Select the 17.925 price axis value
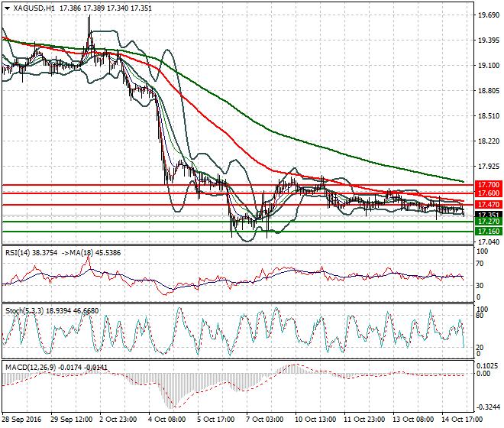Viewport: 504px width, 428px height. (x=489, y=167)
